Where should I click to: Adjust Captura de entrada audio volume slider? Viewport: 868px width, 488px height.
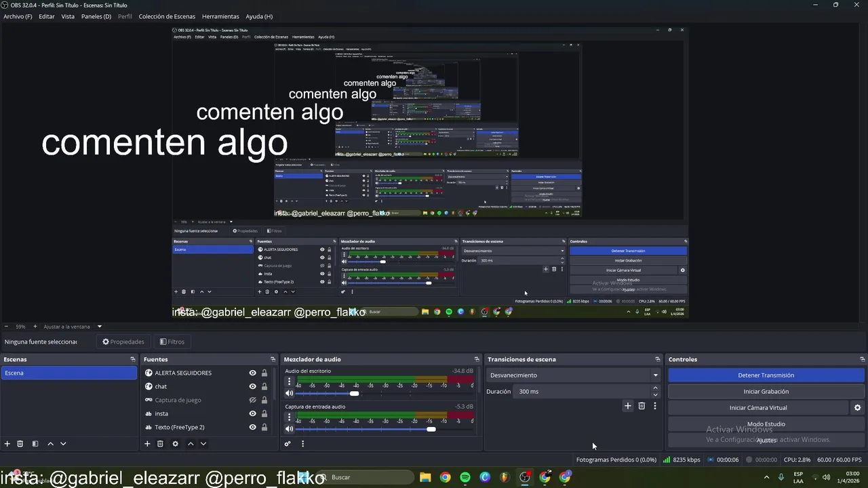431,429
